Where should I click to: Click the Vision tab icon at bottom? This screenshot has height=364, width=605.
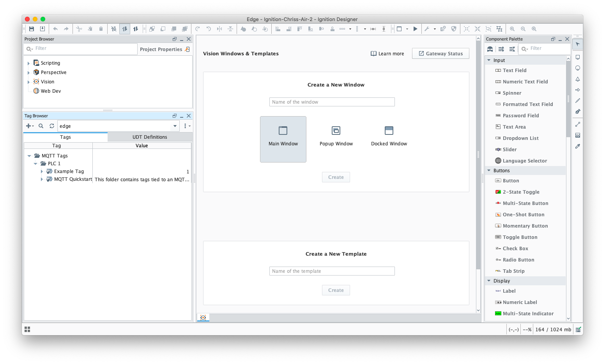coord(203,318)
